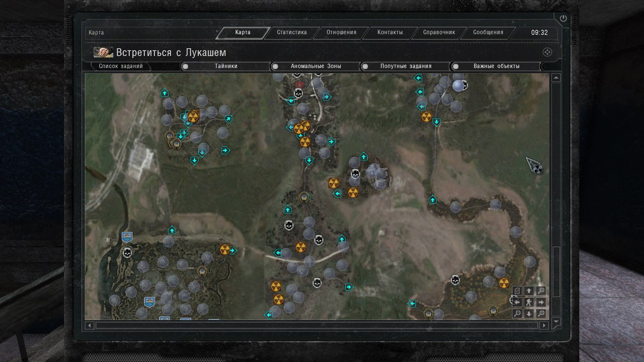Viewport: 644px width, 362px height.
Task: Click skull marker inside central building compound
Action: (x=355, y=174)
